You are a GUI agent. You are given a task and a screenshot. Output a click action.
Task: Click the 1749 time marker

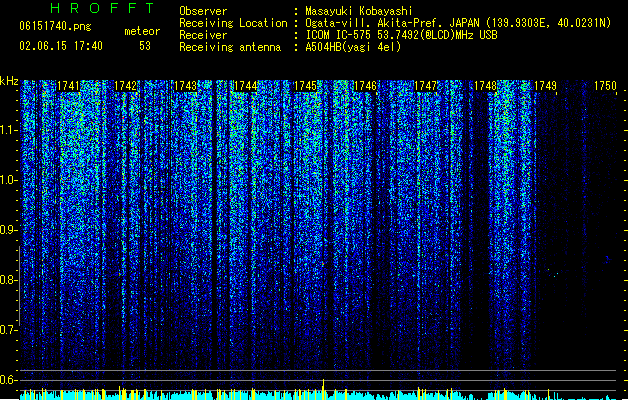click(545, 86)
